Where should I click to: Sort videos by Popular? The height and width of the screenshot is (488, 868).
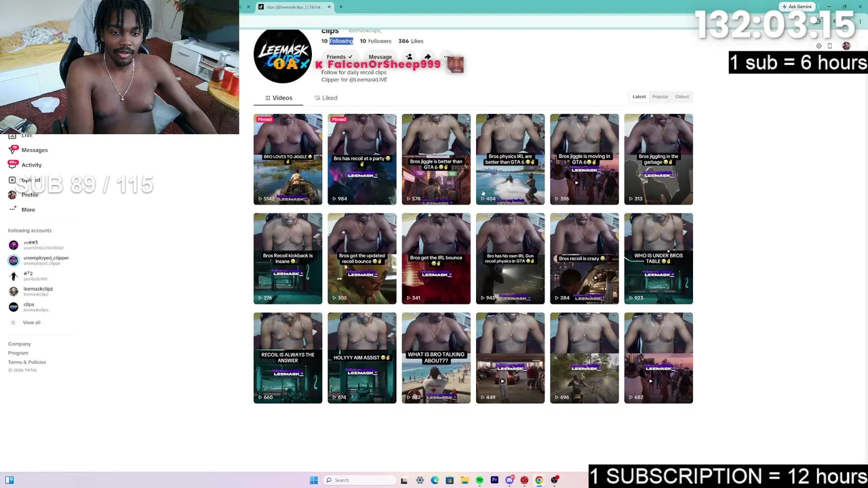pos(660,96)
